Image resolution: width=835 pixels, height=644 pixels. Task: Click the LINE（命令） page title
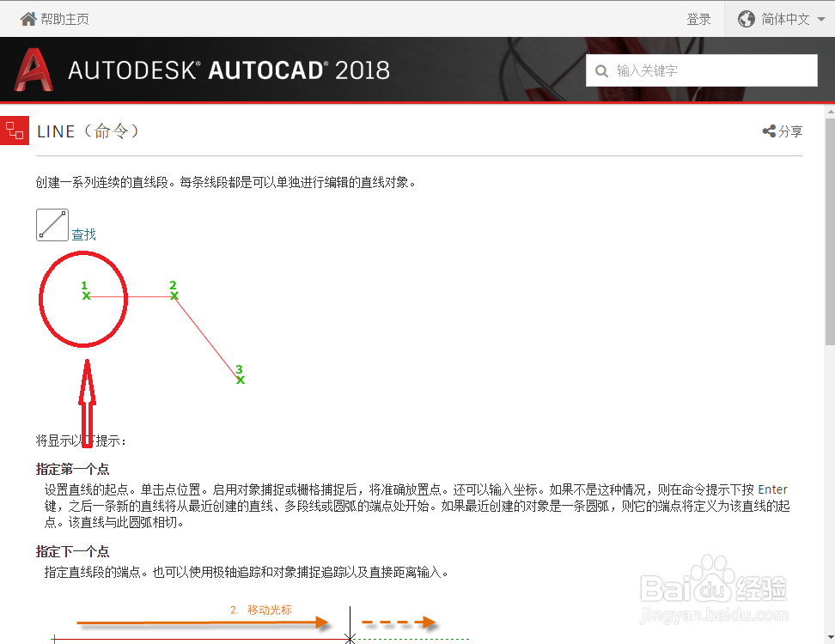tap(88, 131)
